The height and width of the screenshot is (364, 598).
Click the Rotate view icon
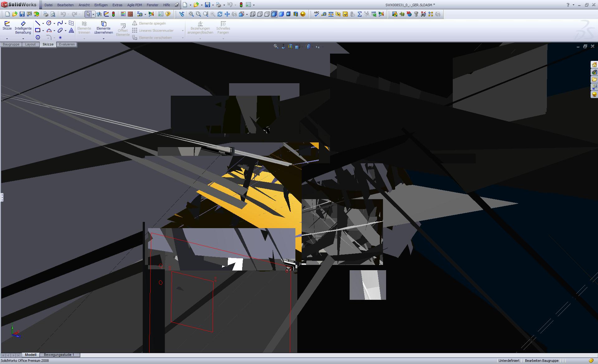click(220, 14)
